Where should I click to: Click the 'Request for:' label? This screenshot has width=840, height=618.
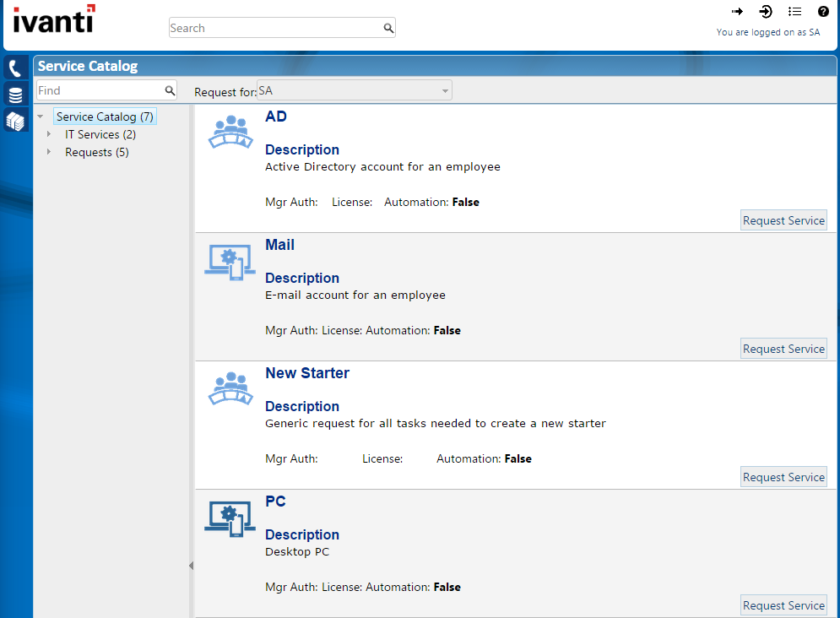[x=225, y=92]
